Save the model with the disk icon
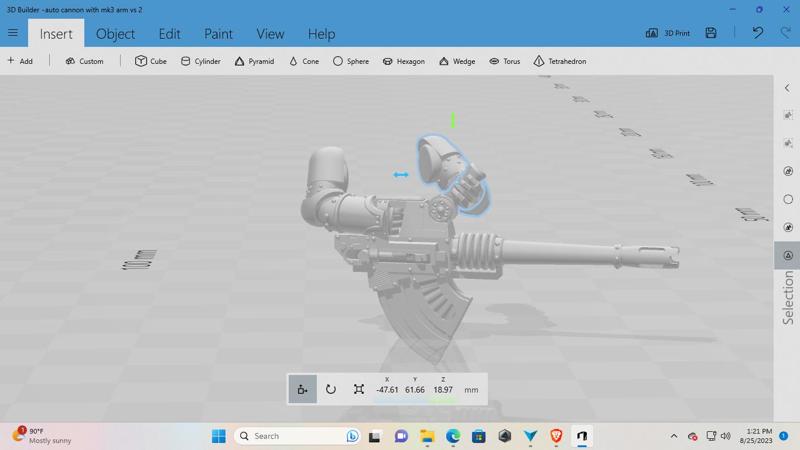Screen dimensions: 800x450 coord(711,33)
